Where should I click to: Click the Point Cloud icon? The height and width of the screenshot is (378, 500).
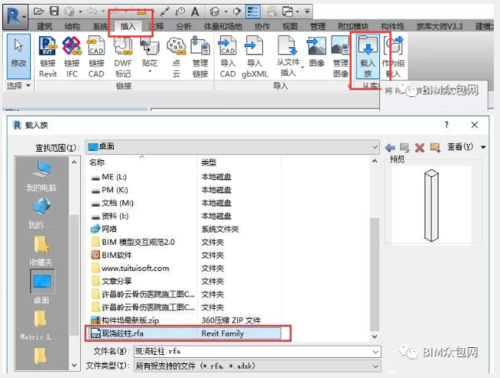click(176, 57)
